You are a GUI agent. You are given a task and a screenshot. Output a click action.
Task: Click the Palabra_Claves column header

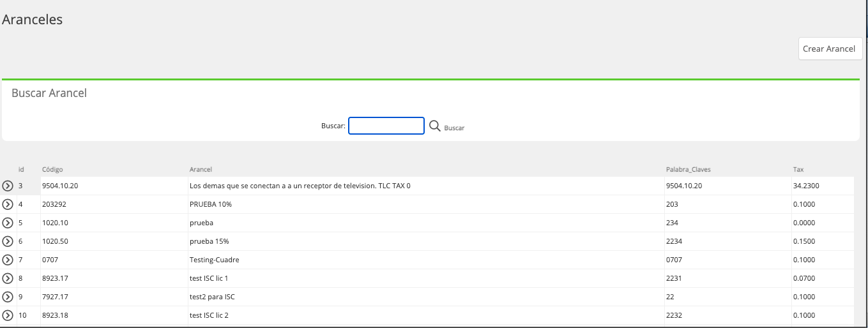click(688, 170)
